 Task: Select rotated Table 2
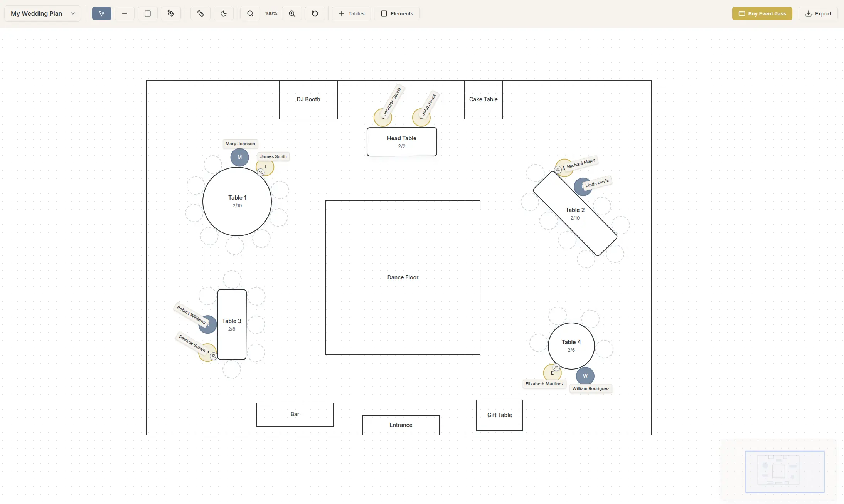575,213
